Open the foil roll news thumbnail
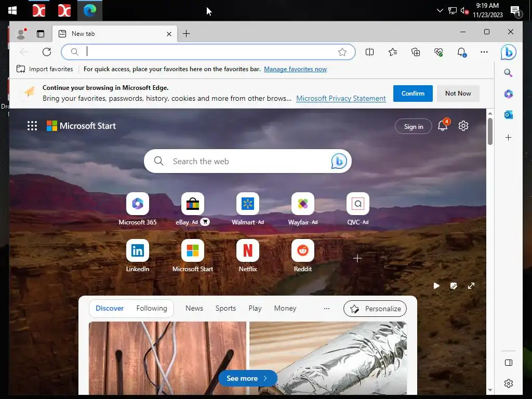 pos(328,358)
